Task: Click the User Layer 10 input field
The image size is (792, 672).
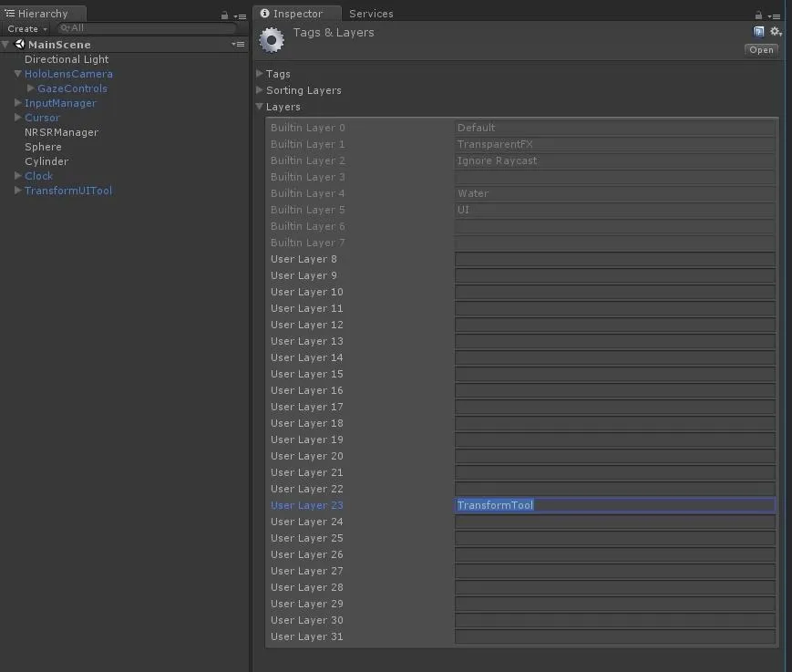Action: [x=614, y=292]
